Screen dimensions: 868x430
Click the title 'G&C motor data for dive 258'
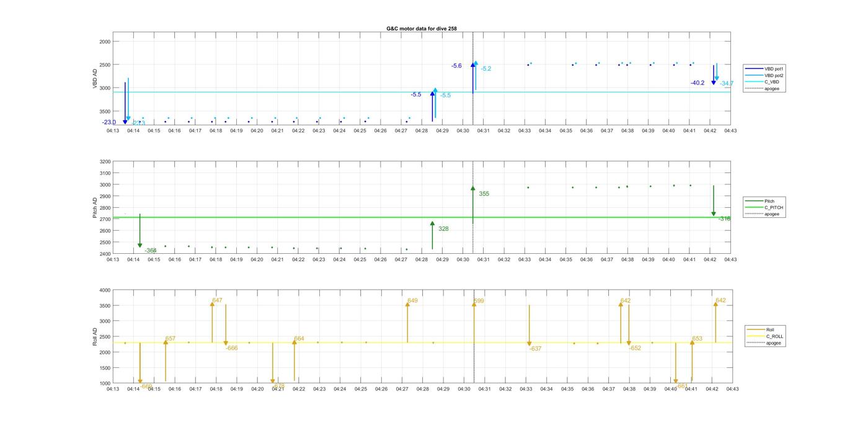(x=421, y=29)
